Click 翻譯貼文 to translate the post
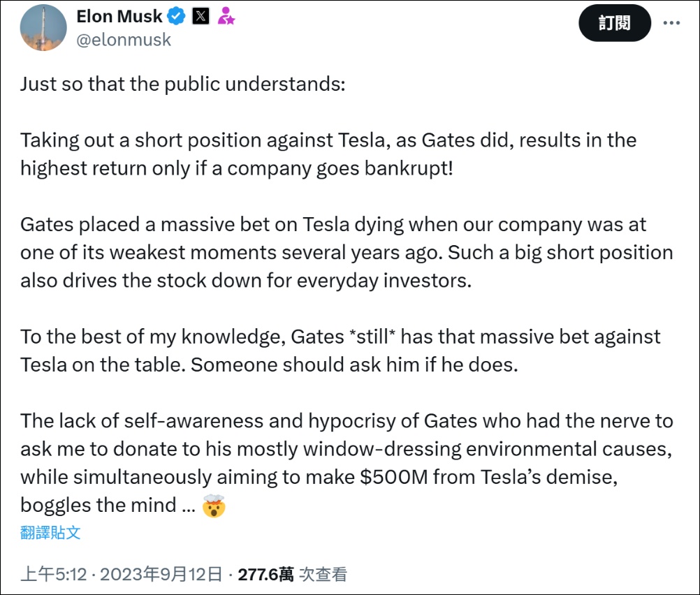Image resolution: width=700 pixels, height=595 pixels. click(50, 533)
